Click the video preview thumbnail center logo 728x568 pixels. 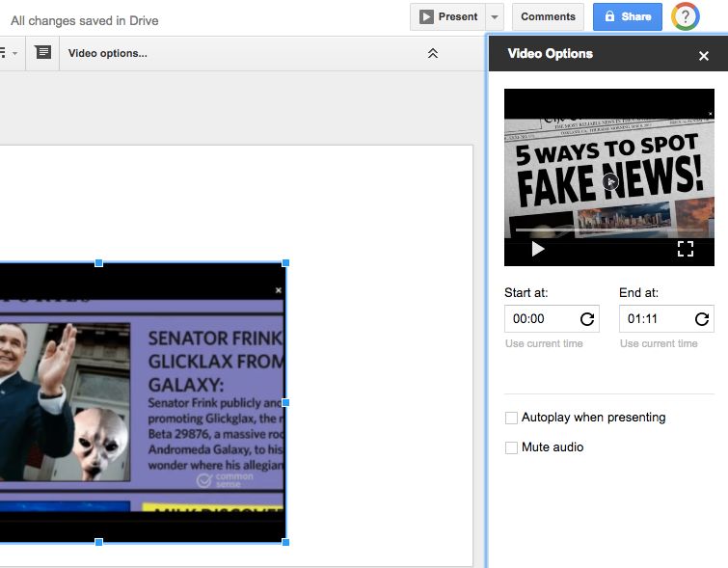610,181
